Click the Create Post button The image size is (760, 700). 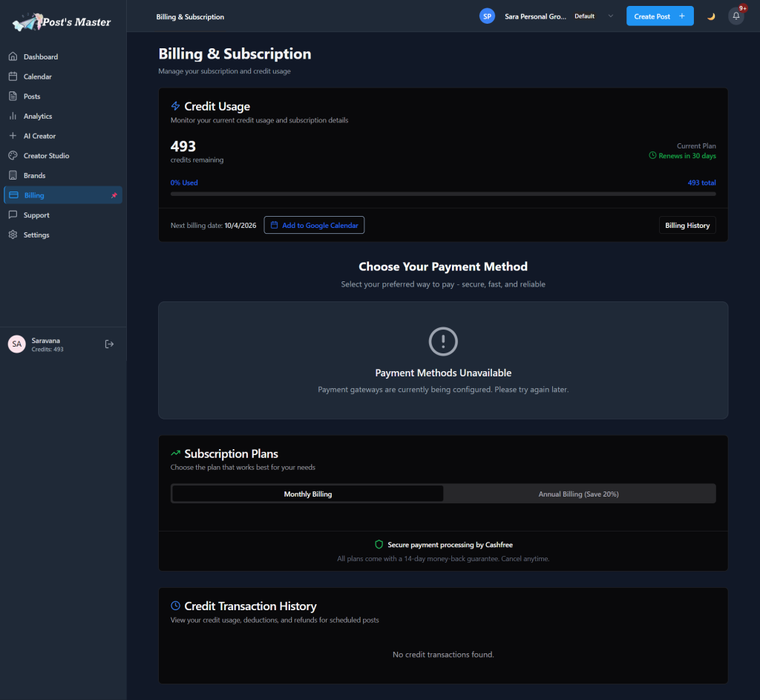(x=659, y=16)
